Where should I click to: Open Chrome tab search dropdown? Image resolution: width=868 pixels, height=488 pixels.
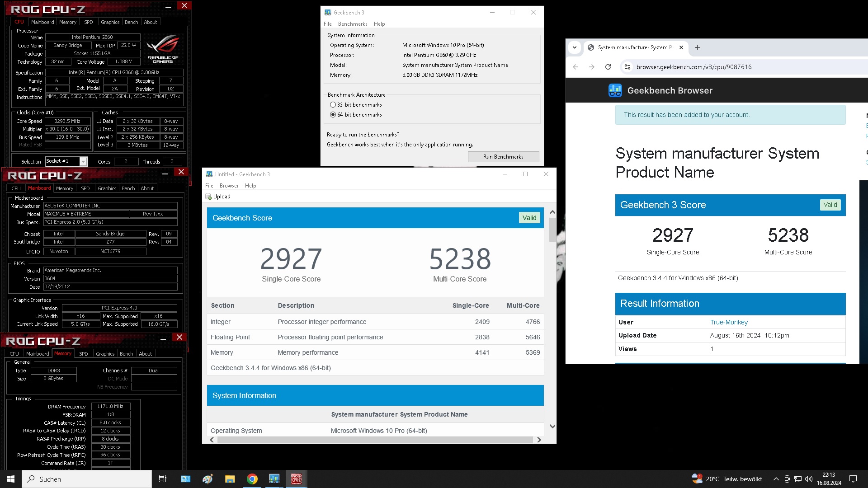click(575, 47)
